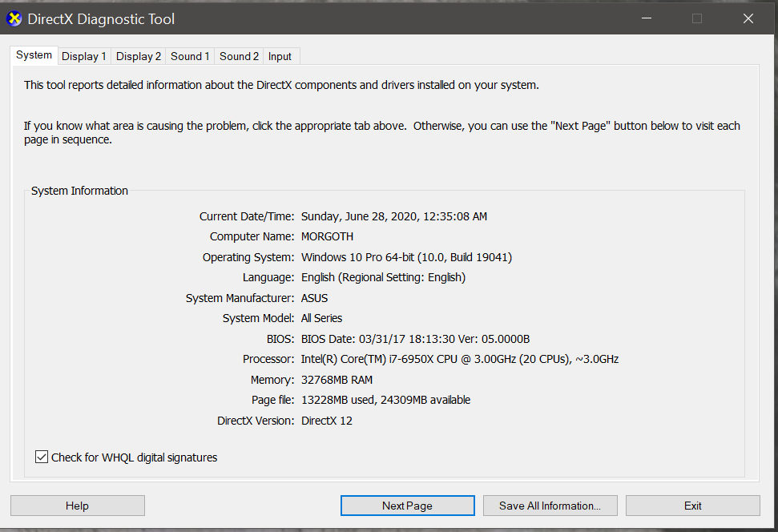
Task: Click the Windows 10 Pro 64-bit value
Action: (406, 257)
